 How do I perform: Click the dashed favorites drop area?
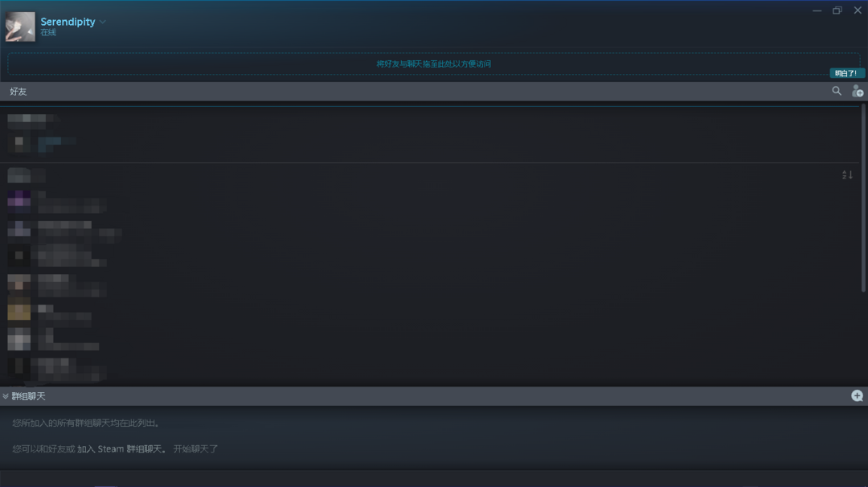click(433, 63)
